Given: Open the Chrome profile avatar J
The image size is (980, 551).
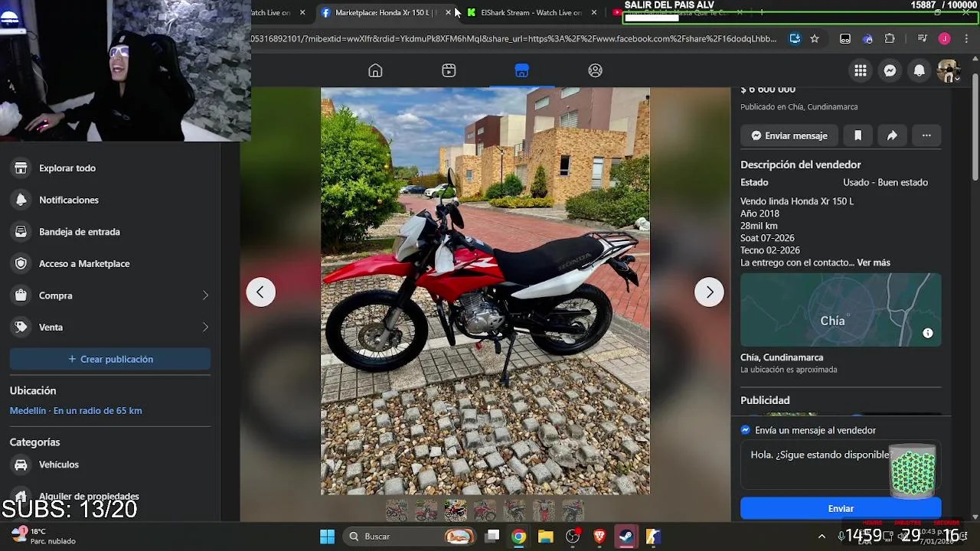Looking at the screenshot, I should point(945,38).
